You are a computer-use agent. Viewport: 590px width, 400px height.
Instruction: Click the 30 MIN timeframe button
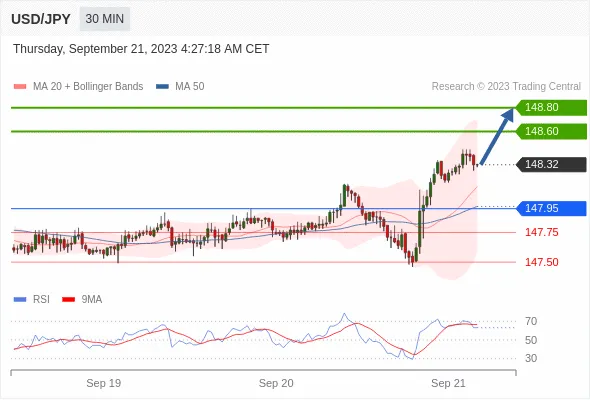pos(105,19)
